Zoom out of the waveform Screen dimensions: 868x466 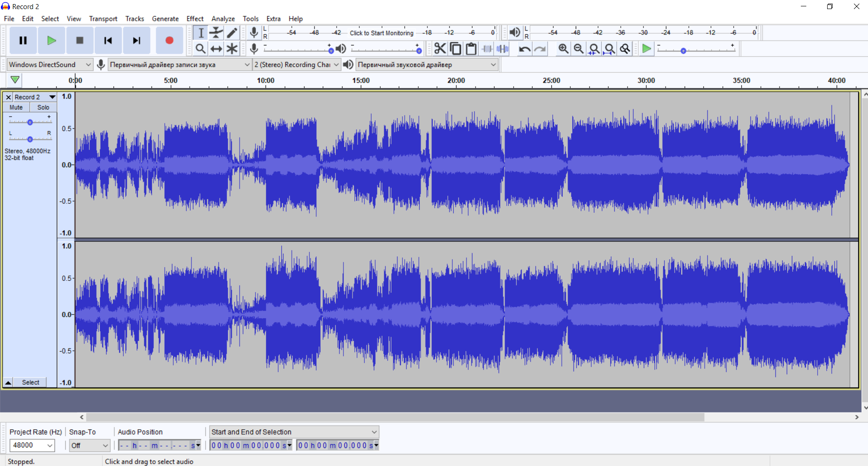click(579, 49)
